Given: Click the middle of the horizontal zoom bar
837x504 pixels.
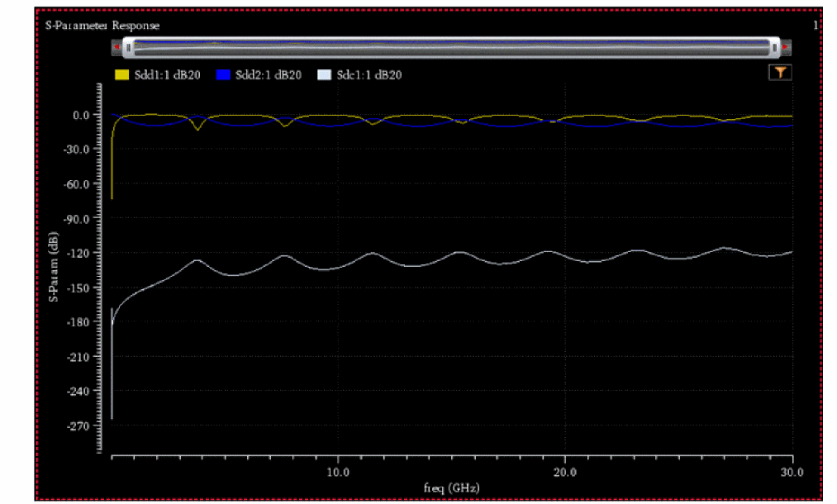Looking at the screenshot, I should coord(451,47).
